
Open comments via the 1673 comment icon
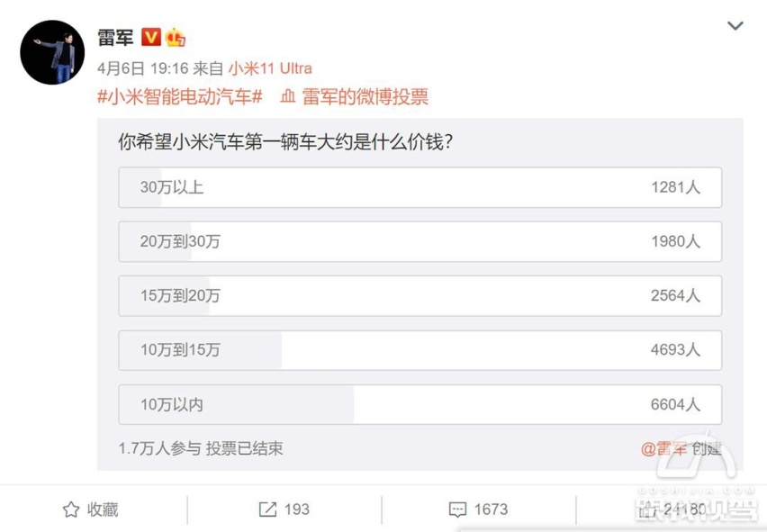coord(458,509)
